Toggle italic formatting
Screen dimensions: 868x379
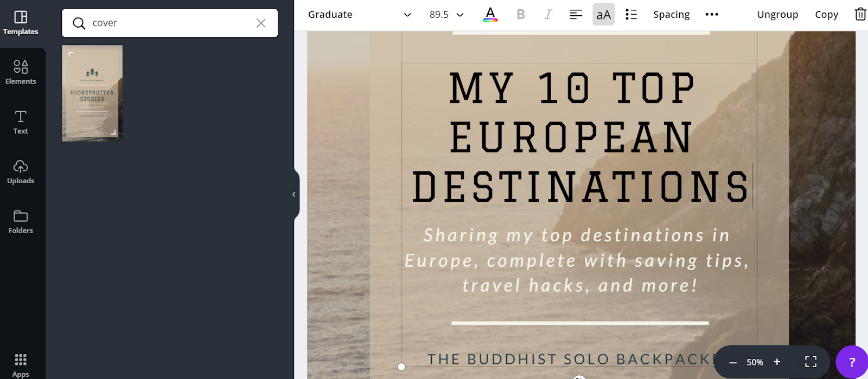[x=548, y=15]
